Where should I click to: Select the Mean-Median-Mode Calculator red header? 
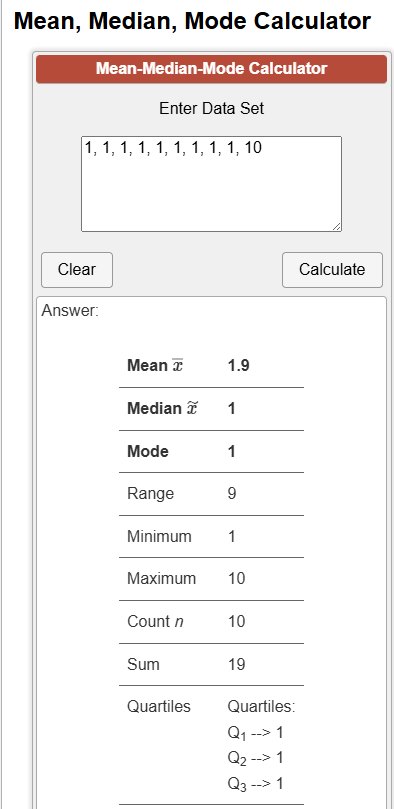(211, 69)
